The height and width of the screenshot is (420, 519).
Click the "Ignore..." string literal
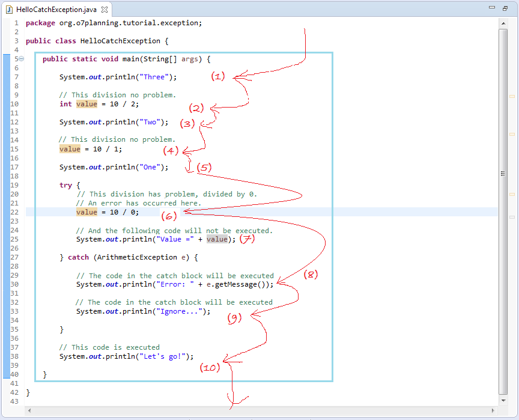pos(179,311)
